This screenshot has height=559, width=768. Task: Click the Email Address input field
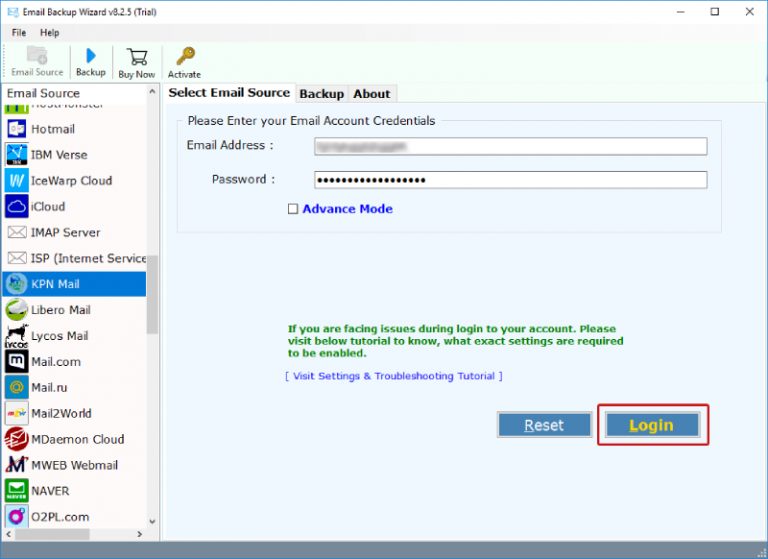[x=510, y=146]
